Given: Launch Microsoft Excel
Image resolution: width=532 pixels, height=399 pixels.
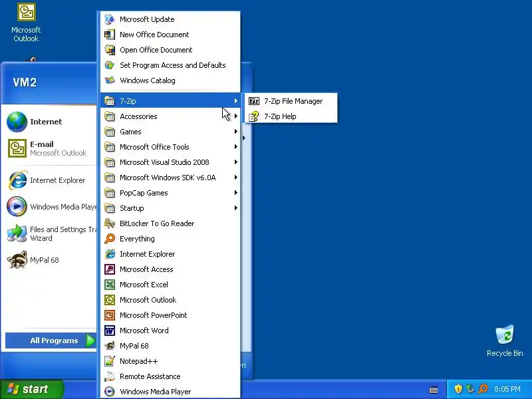Looking at the screenshot, I should (x=170, y=285).
